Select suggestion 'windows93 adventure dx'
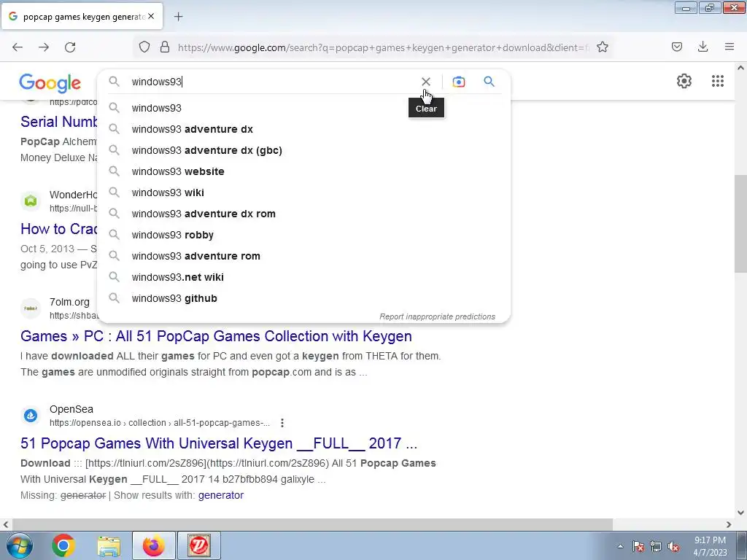The width and height of the screenshot is (747, 560). tap(304, 129)
